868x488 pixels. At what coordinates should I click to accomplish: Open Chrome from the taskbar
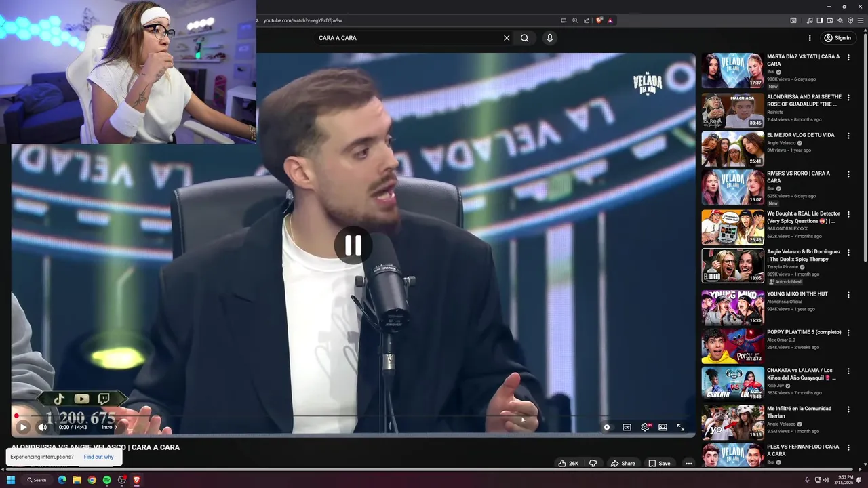(92, 480)
